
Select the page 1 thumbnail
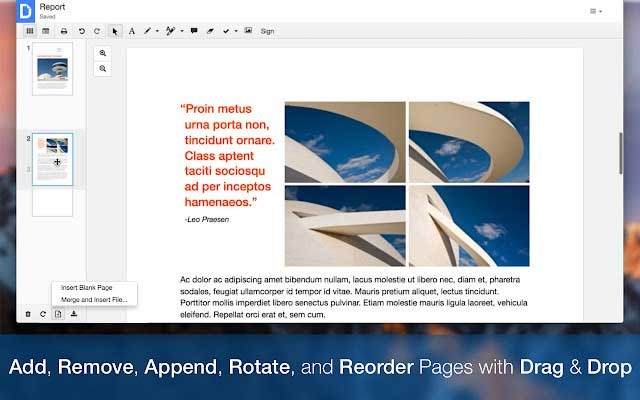point(52,69)
